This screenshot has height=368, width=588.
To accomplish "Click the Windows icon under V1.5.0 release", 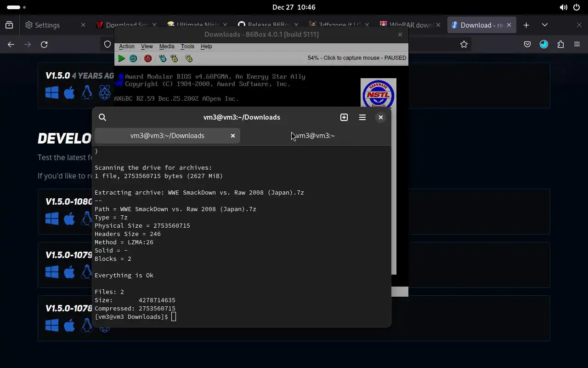I will click(52, 93).
